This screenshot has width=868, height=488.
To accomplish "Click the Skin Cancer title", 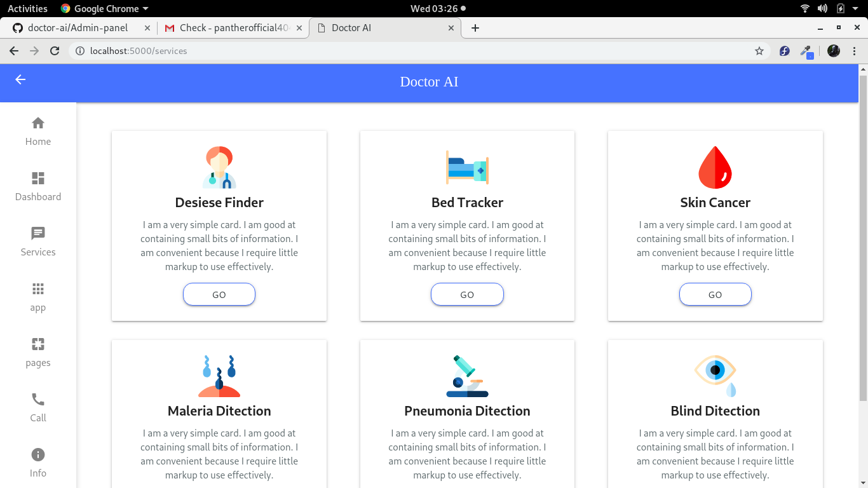I will 715,203.
